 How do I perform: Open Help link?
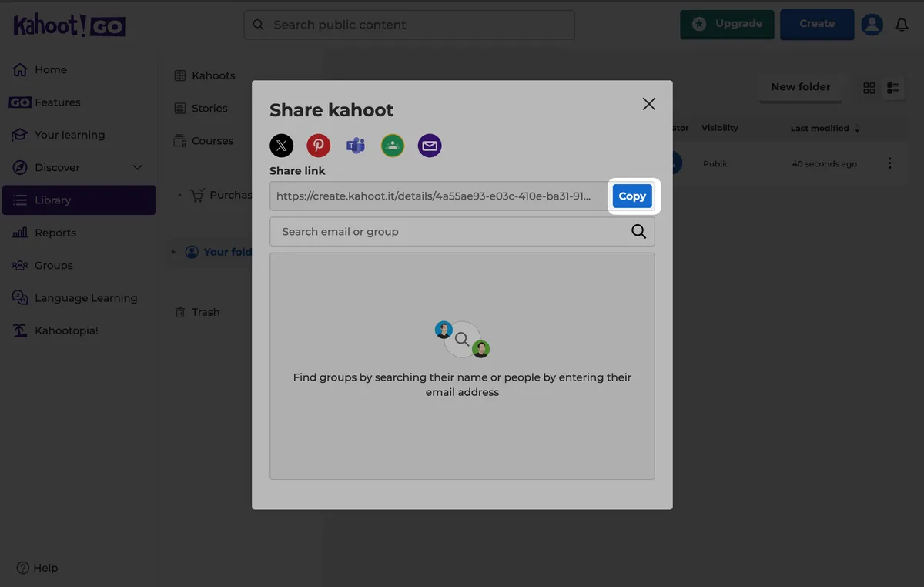(x=37, y=568)
